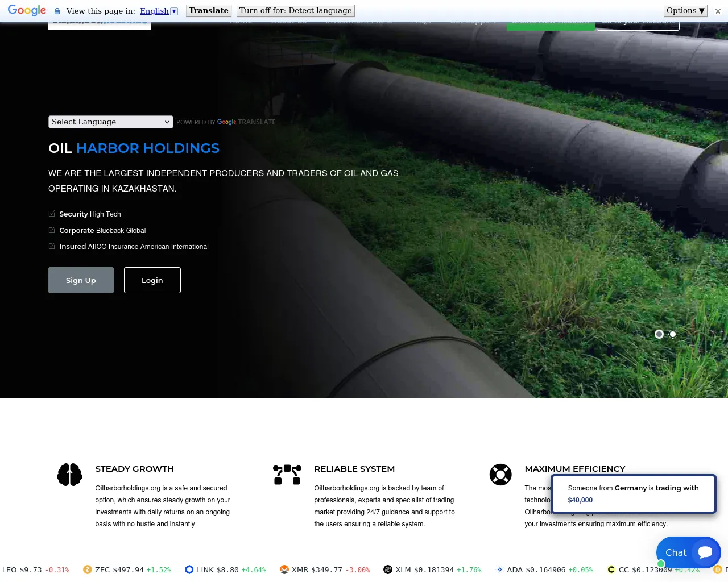Click the $40,000 amount in the notification

(580, 500)
